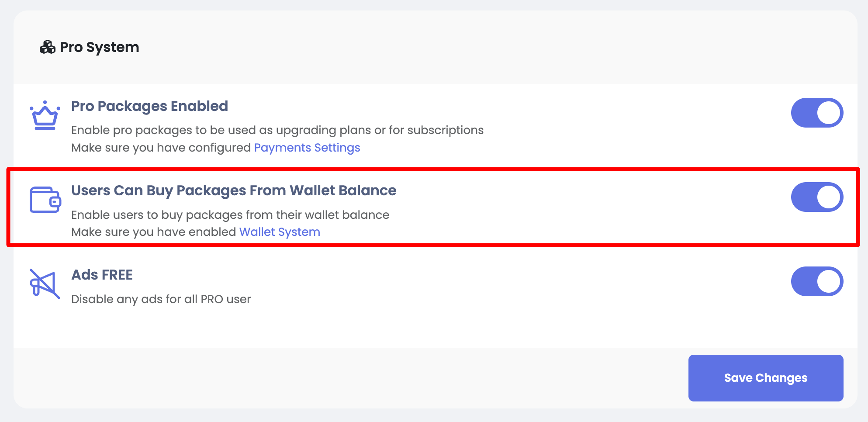Open the Payments Settings link
Screen dimensions: 868x422
307,148
